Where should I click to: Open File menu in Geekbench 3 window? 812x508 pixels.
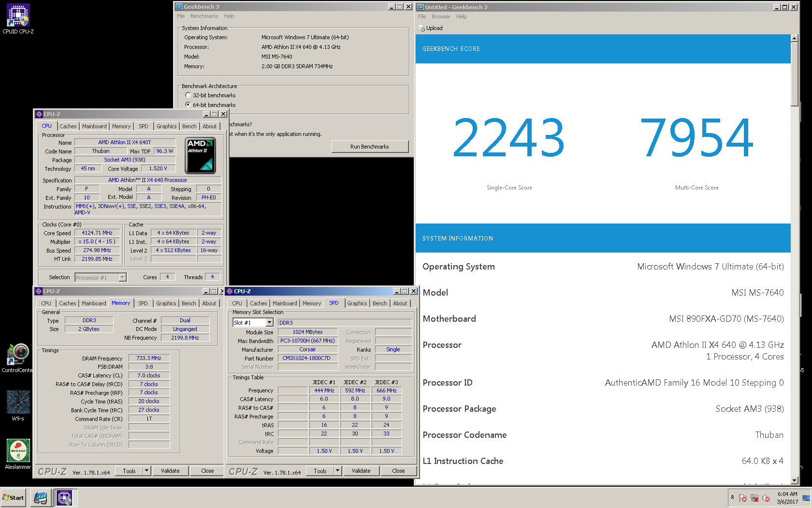pos(181,16)
